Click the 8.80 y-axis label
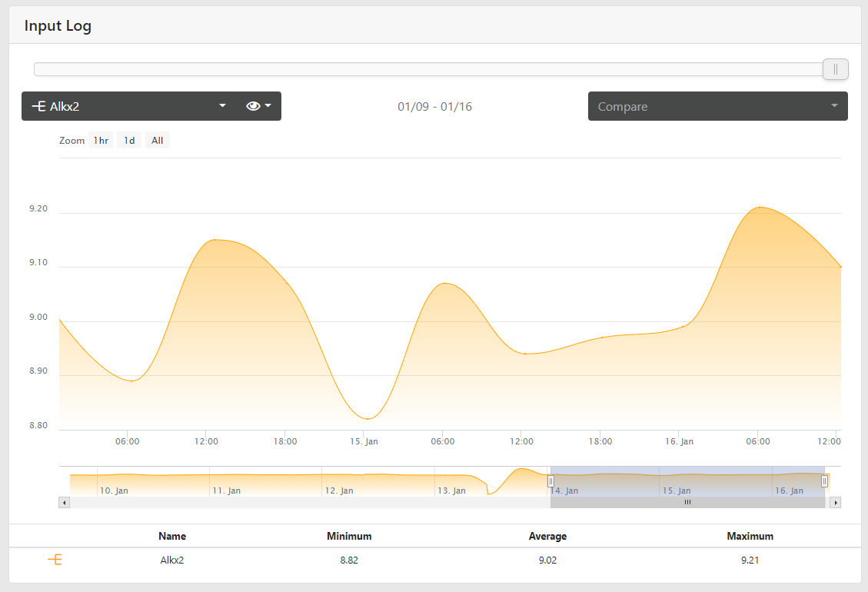The image size is (868, 592). 38,425
